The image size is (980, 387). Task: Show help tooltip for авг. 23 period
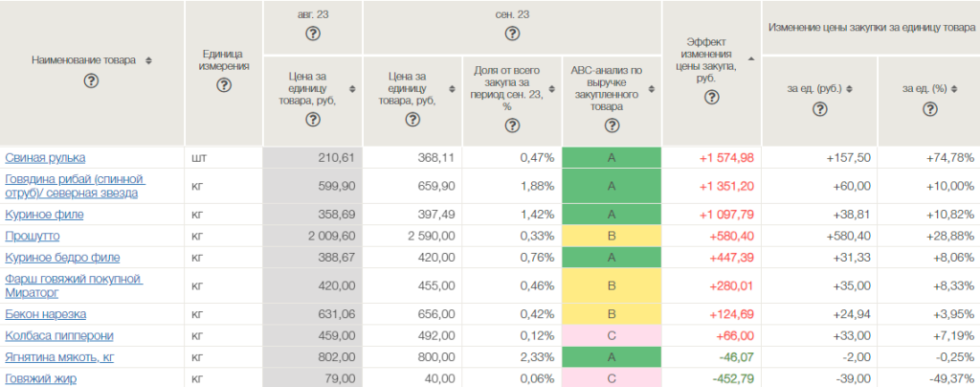click(312, 34)
